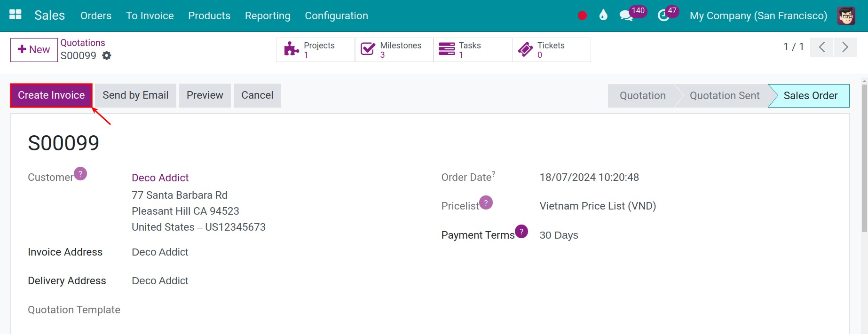Open the Projects smart button
Viewport: 868px width, 334px height.
(x=316, y=49)
